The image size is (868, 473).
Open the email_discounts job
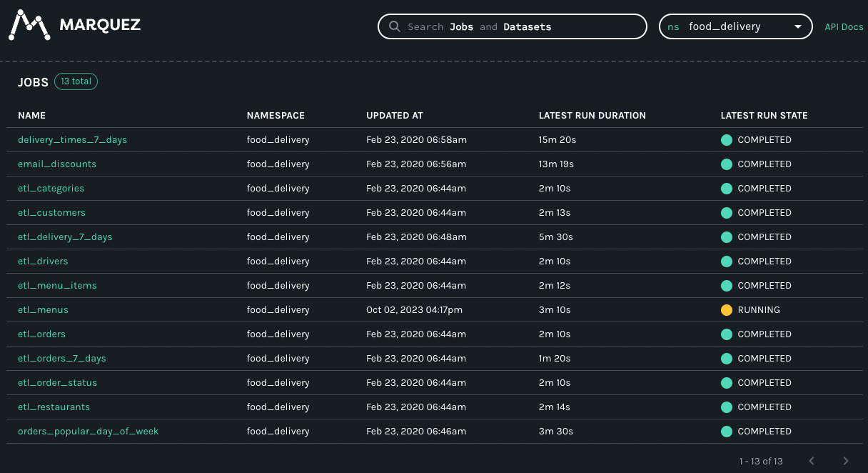tap(57, 164)
